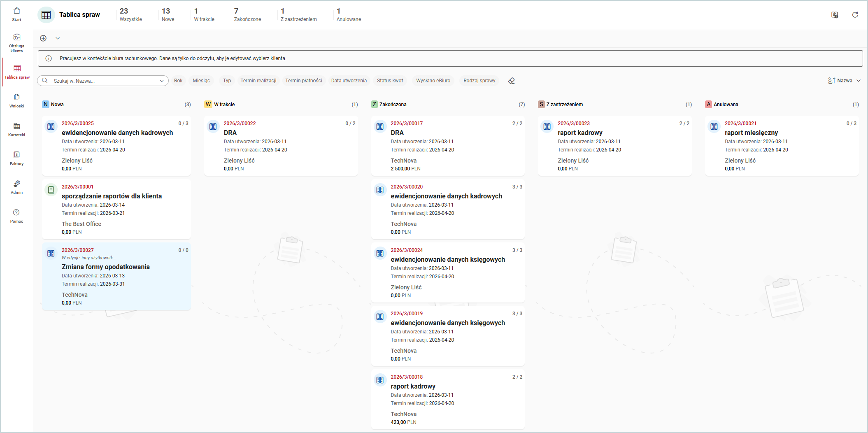Select the Anulowane counter at the top
Screen dimensions: 868x433
(348, 14)
